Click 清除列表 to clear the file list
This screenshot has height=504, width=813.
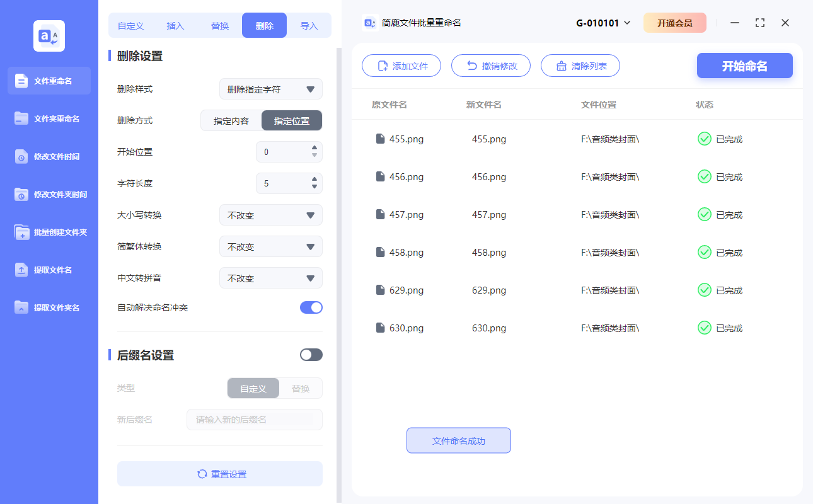pyautogui.click(x=580, y=65)
